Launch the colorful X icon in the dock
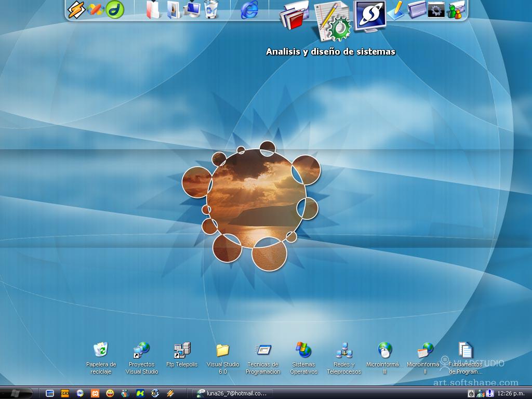The height and width of the screenshot is (399, 532). [95, 9]
